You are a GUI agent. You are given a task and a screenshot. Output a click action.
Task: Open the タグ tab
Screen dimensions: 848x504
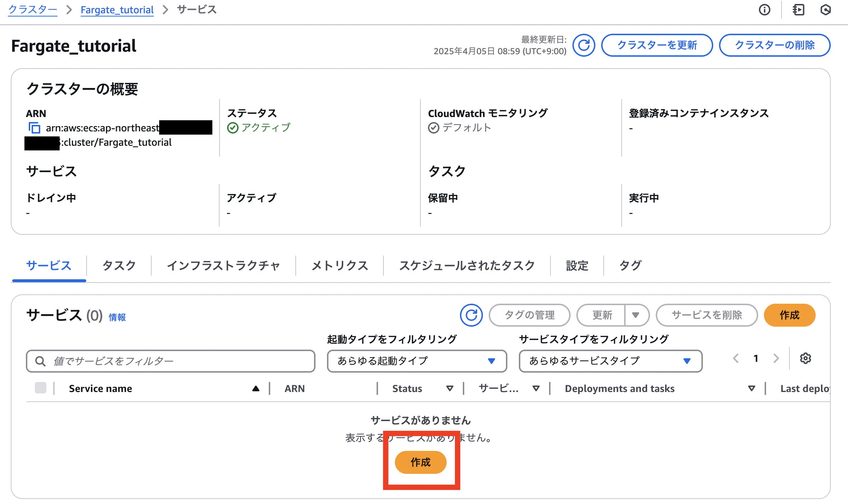[x=630, y=266]
